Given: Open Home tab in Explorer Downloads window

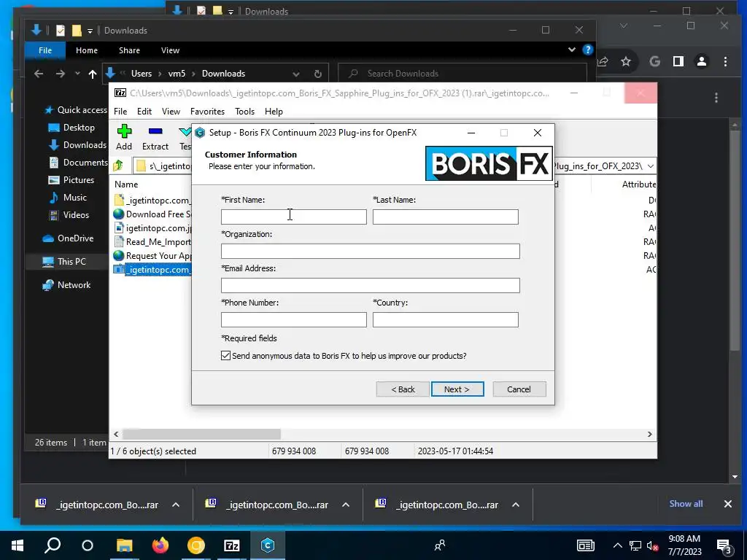Looking at the screenshot, I should pyautogui.click(x=87, y=50).
